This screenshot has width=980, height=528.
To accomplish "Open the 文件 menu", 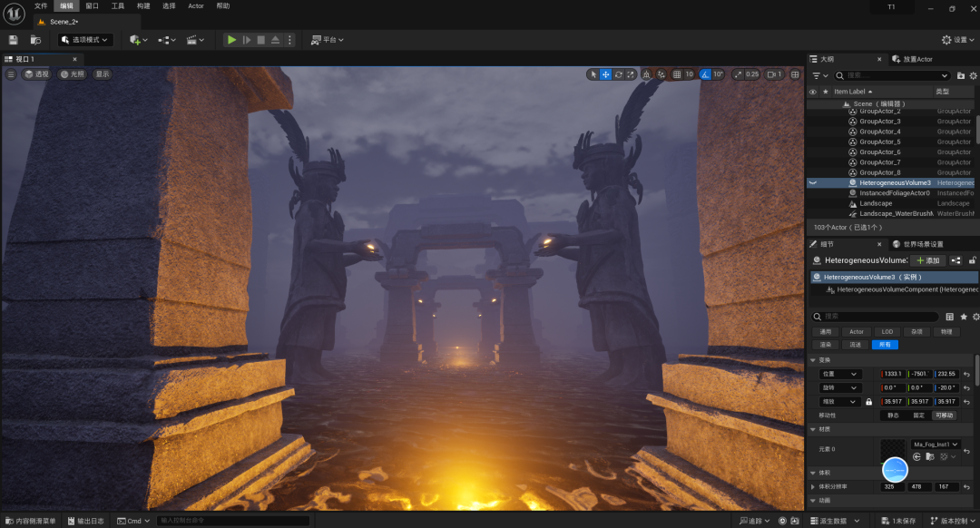I will click(41, 5).
